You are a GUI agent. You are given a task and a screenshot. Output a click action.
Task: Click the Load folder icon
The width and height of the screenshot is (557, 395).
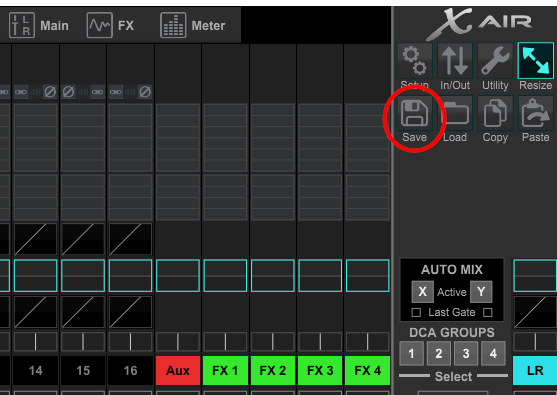(455, 113)
